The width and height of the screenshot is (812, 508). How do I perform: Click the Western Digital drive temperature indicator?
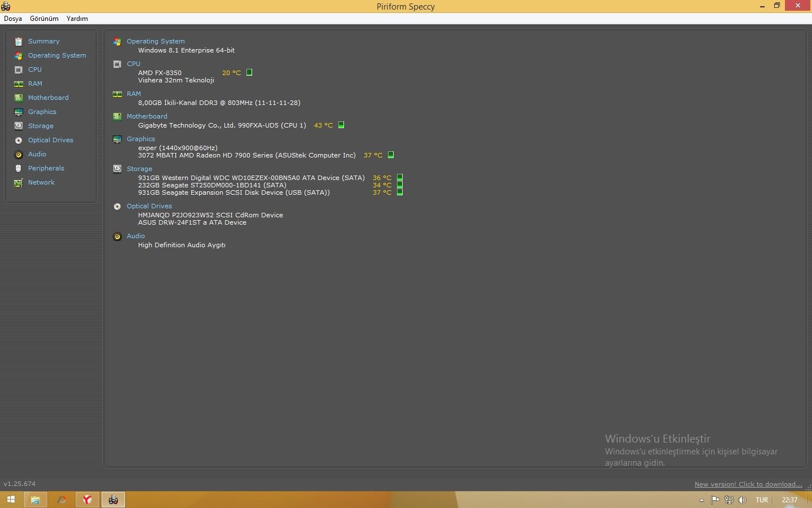click(x=400, y=177)
